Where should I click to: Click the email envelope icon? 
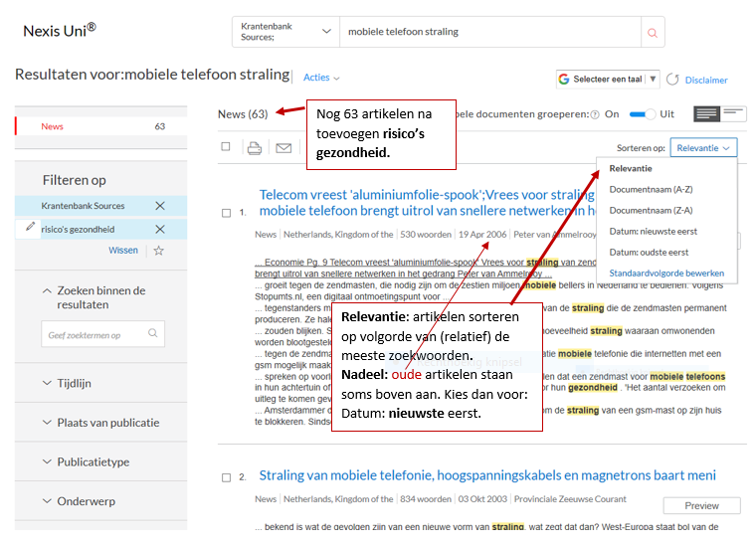click(283, 148)
